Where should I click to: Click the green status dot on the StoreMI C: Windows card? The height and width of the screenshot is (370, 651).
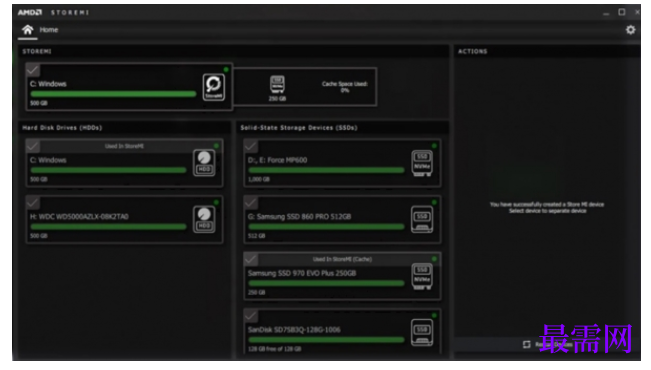(x=226, y=69)
